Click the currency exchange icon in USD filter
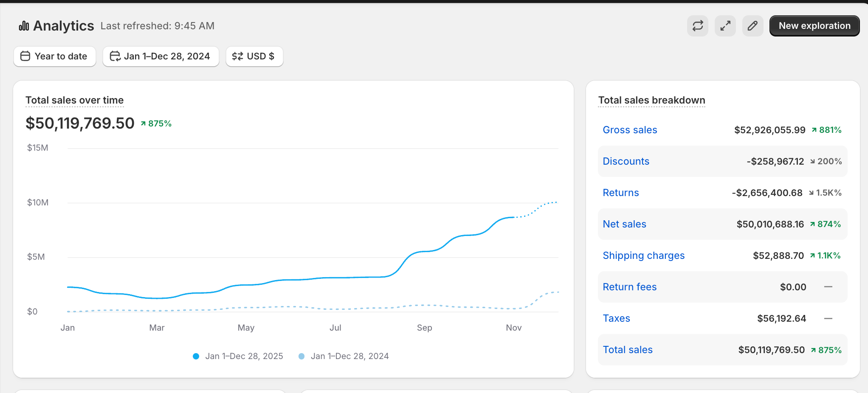 (x=238, y=56)
